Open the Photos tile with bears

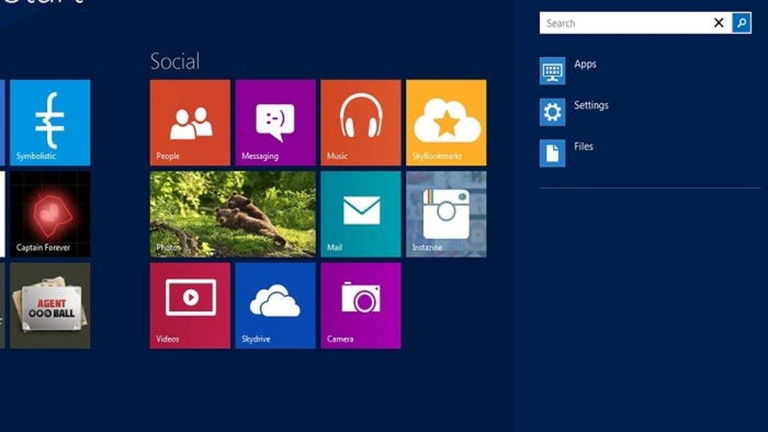coord(233,214)
